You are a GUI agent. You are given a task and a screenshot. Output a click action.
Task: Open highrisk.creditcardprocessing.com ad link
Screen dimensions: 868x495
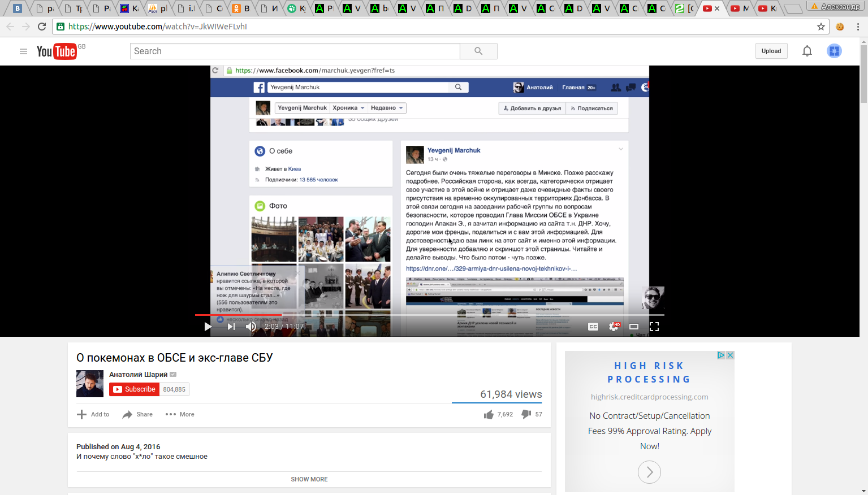[x=649, y=397]
